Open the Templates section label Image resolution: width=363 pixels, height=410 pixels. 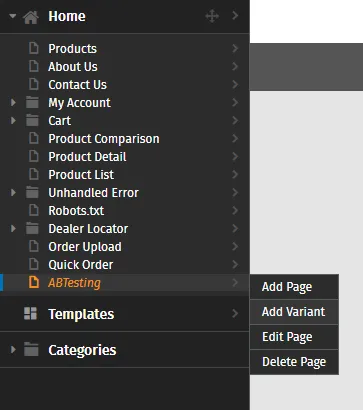tap(81, 314)
